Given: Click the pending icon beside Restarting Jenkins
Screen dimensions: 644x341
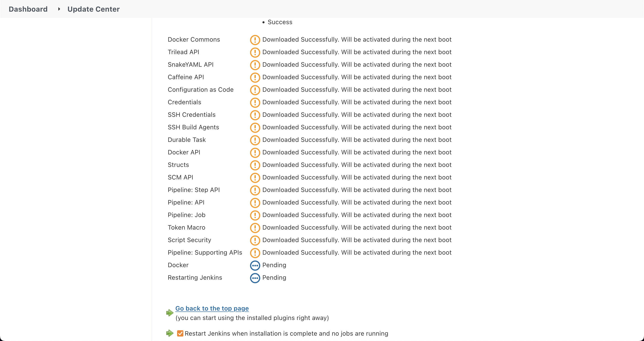Looking at the screenshot, I should 255,278.
